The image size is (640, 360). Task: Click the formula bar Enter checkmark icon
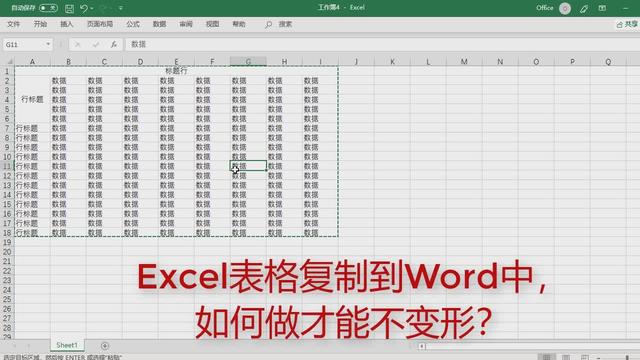pos(96,44)
